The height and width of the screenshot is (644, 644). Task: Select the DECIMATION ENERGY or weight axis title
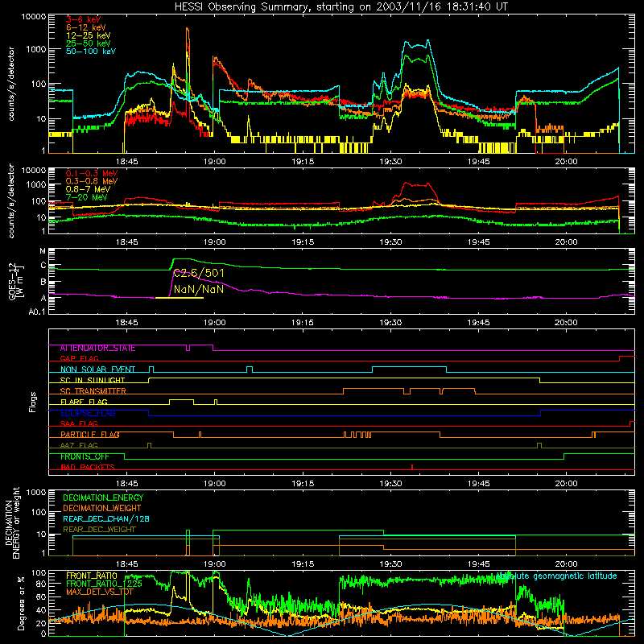pyautogui.click(x=12, y=522)
